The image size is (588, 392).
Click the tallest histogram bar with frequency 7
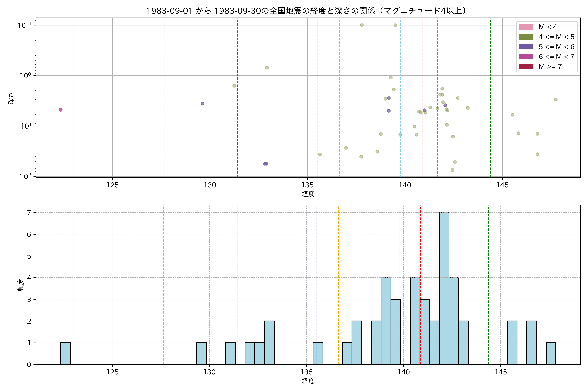coord(444,287)
